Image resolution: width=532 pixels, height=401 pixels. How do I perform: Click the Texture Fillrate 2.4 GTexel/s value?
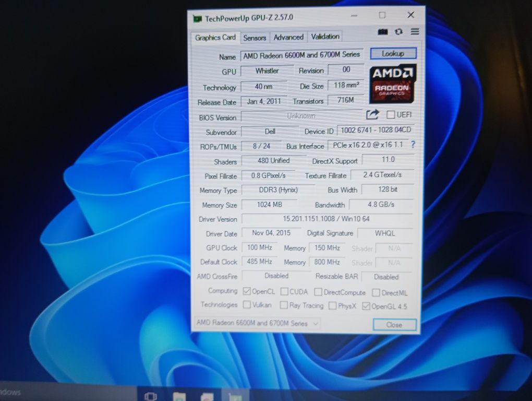pyautogui.click(x=382, y=174)
